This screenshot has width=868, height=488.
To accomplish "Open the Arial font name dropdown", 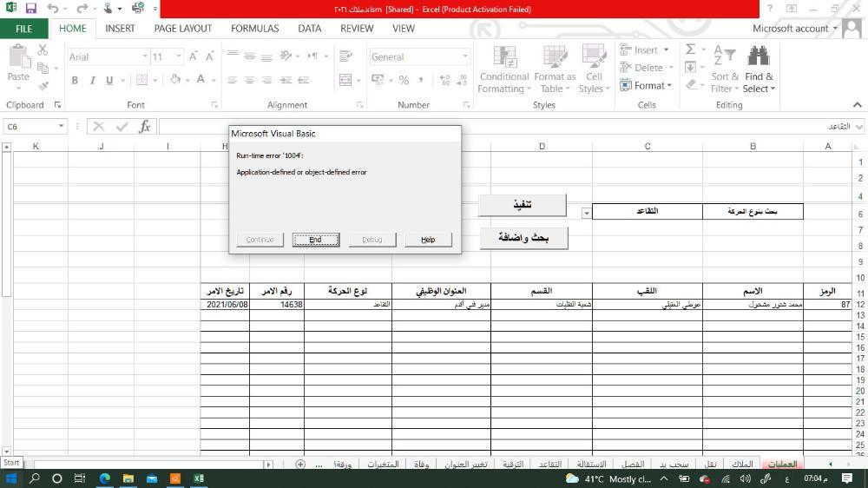I will pos(144,56).
